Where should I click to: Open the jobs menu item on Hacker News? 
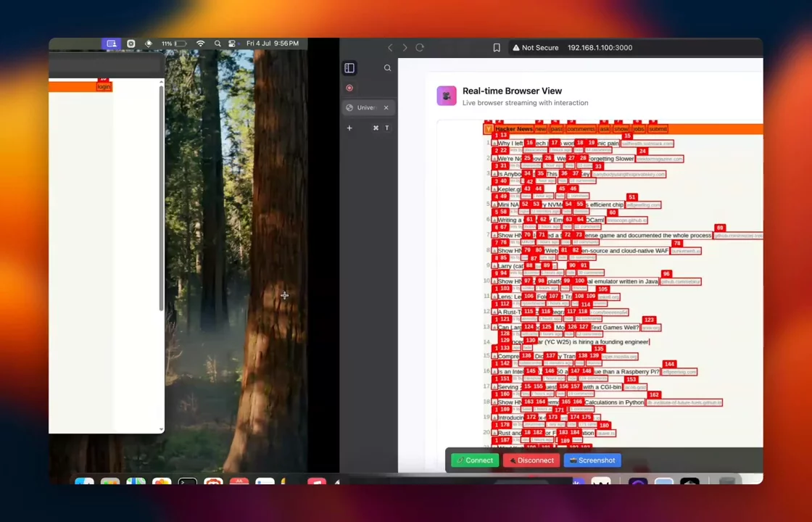pos(639,129)
